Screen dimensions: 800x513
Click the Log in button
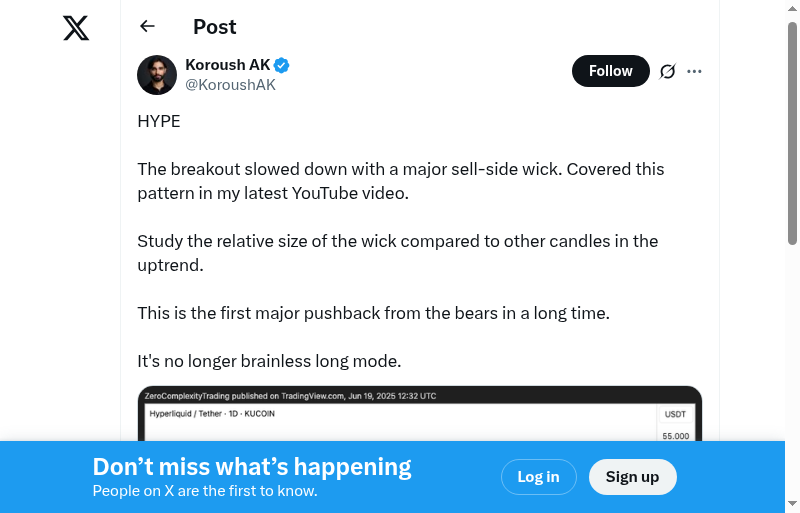click(538, 477)
